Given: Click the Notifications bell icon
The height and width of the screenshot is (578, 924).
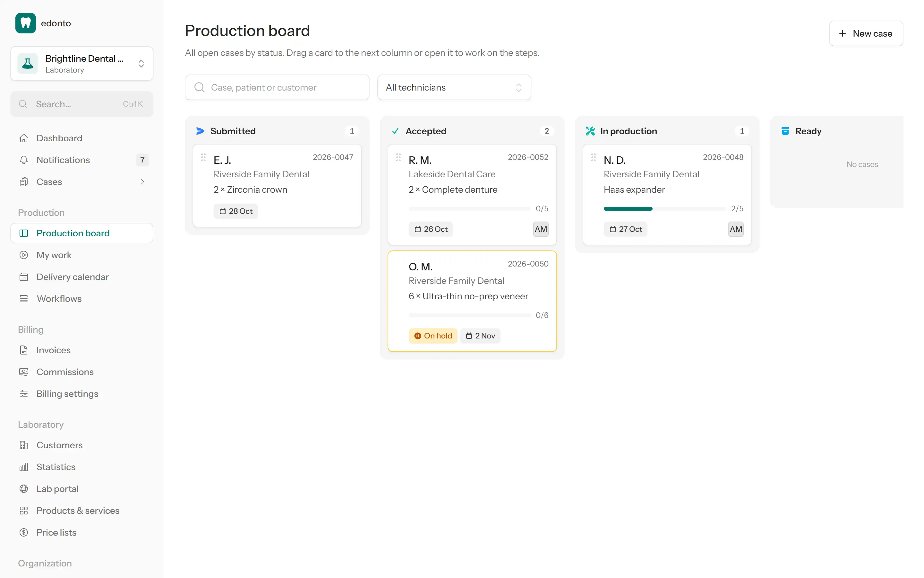Looking at the screenshot, I should [24, 160].
